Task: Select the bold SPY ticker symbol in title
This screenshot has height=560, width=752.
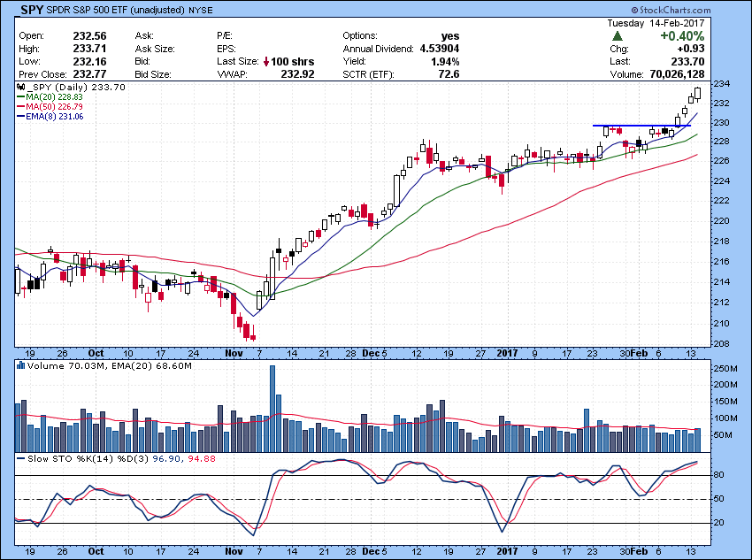Action: point(32,10)
